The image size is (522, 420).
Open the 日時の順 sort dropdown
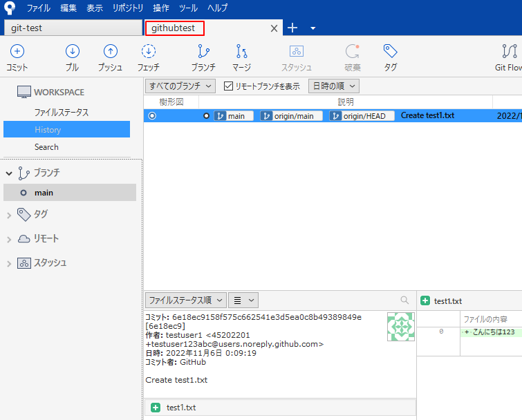333,86
